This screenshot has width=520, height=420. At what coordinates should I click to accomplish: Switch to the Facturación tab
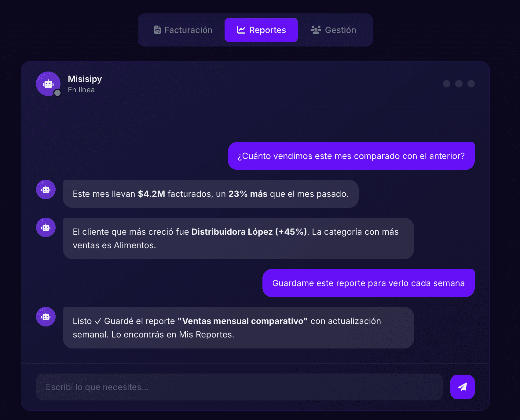point(182,30)
